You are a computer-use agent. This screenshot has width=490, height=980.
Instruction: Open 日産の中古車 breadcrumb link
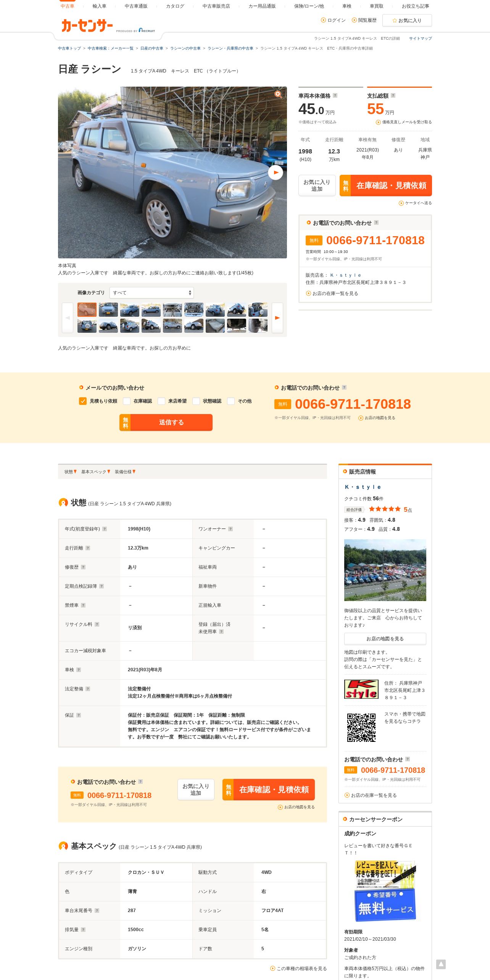click(x=152, y=48)
